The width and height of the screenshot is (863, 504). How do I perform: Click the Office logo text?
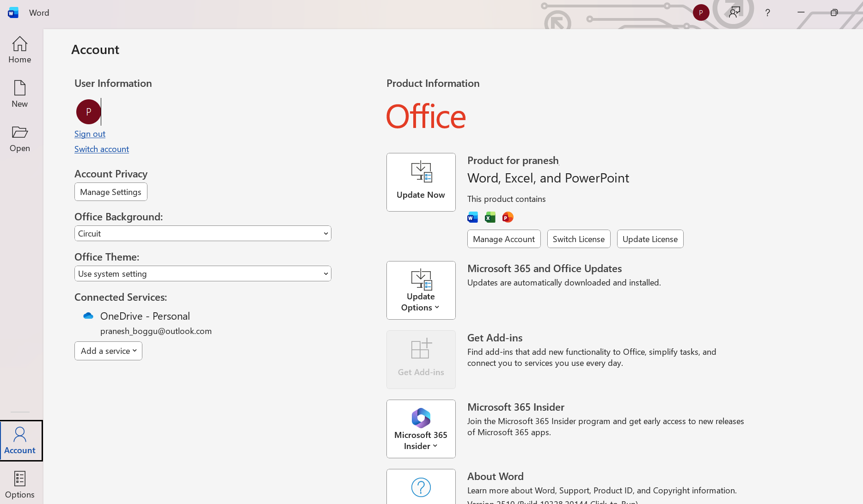point(426,116)
